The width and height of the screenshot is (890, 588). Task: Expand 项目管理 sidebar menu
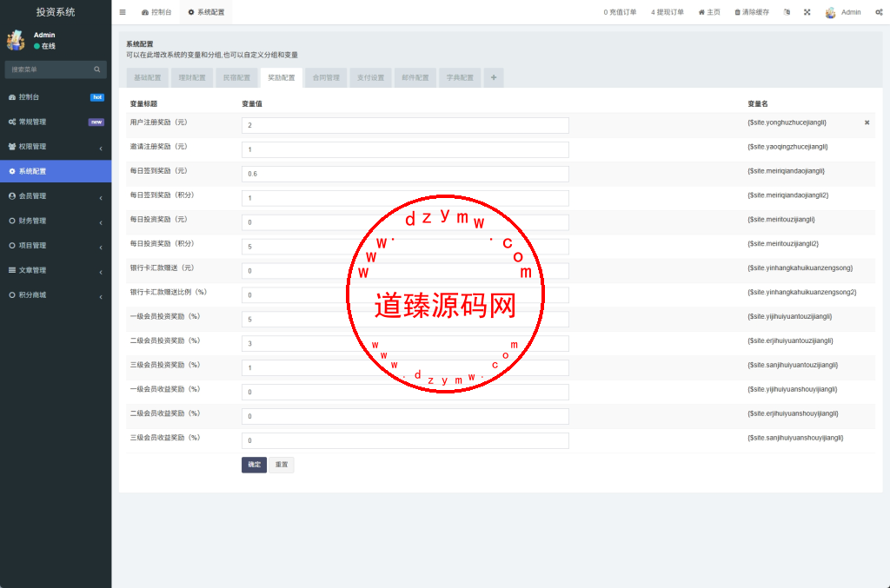[x=56, y=246]
